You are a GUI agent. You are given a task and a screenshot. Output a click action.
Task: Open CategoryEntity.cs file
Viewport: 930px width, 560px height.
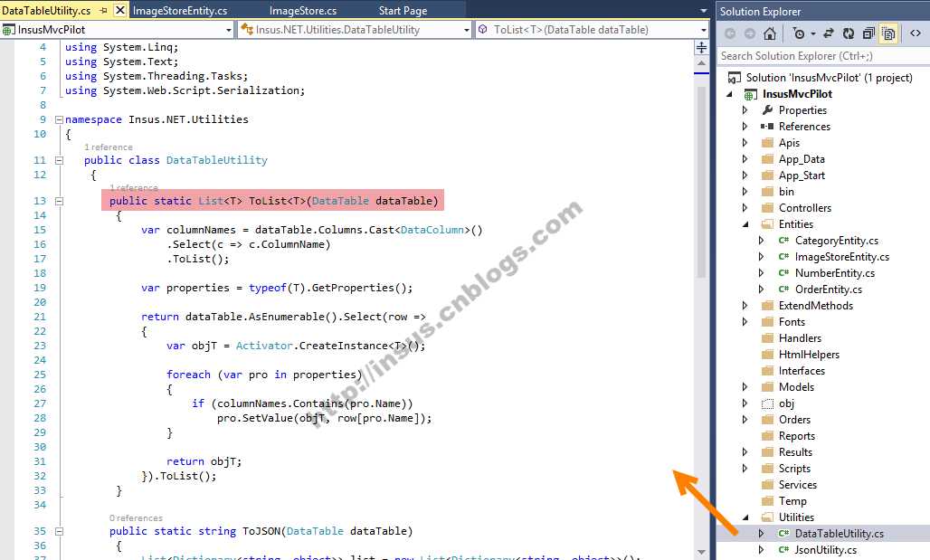pos(836,241)
